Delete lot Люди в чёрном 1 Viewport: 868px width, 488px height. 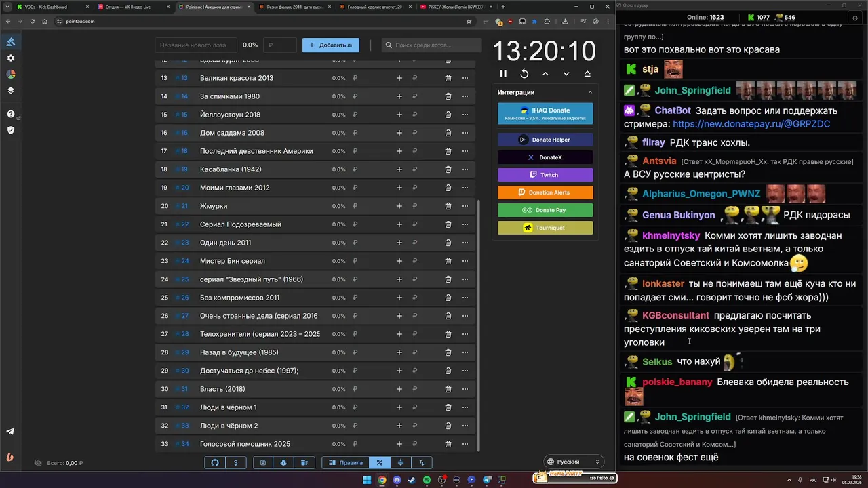[x=448, y=407]
